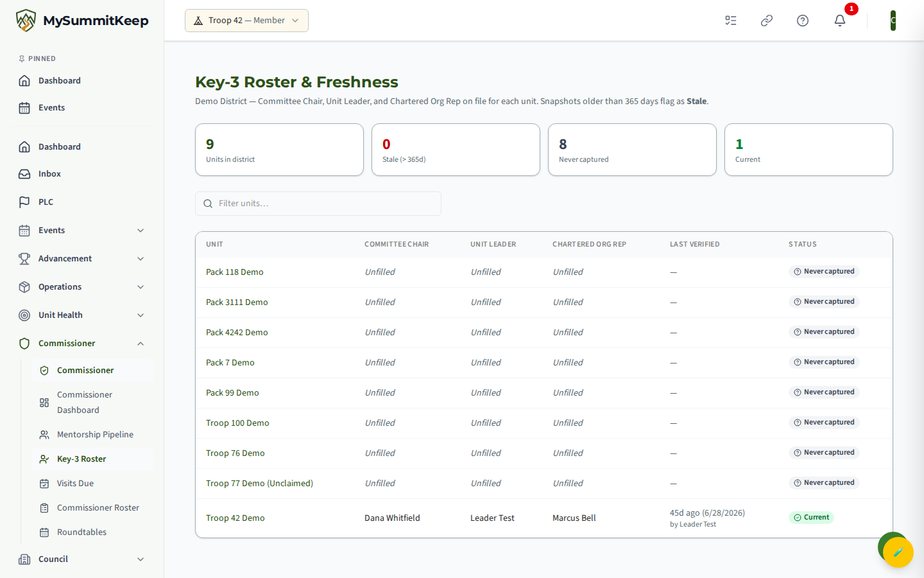Click the Pack 4242 Demo unit name
This screenshot has width=924, height=578.
237,333
